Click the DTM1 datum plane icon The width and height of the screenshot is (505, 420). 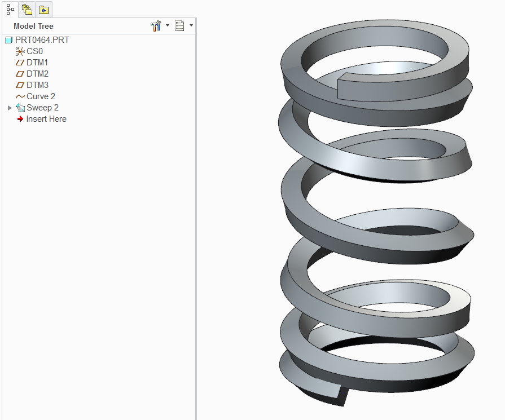(x=20, y=63)
